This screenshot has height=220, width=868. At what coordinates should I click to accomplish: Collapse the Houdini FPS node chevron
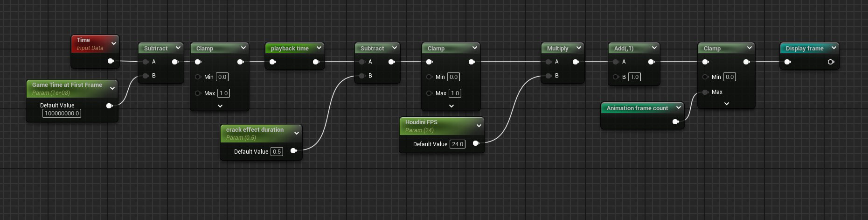pyautogui.click(x=479, y=126)
